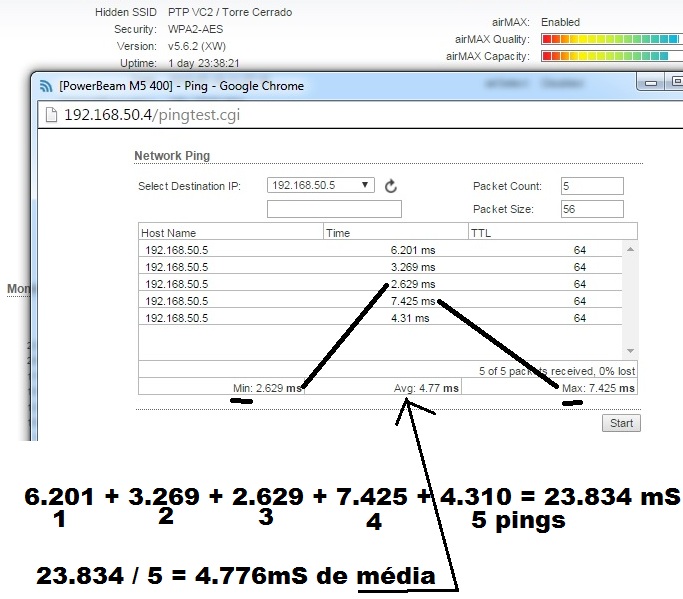
Task: Click the Network Ping heading
Action: click(172, 156)
